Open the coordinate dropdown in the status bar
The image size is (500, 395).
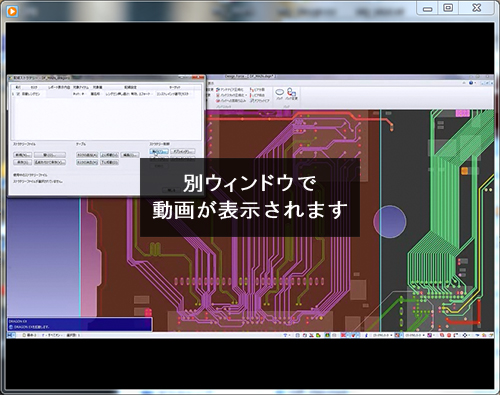(x=381, y=335)
